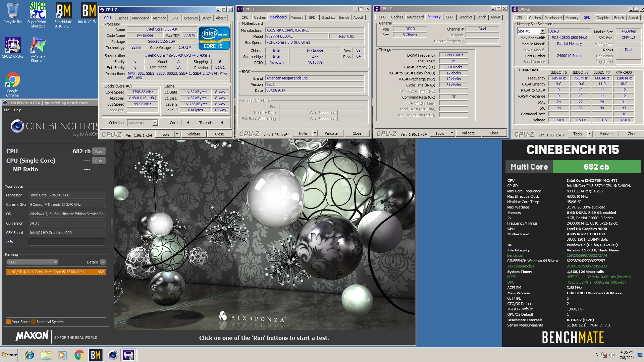Open the Help menu in Cinebench
Image resolution: width=644 pixels, height=362 pixels.
click(x=17, y=110)
